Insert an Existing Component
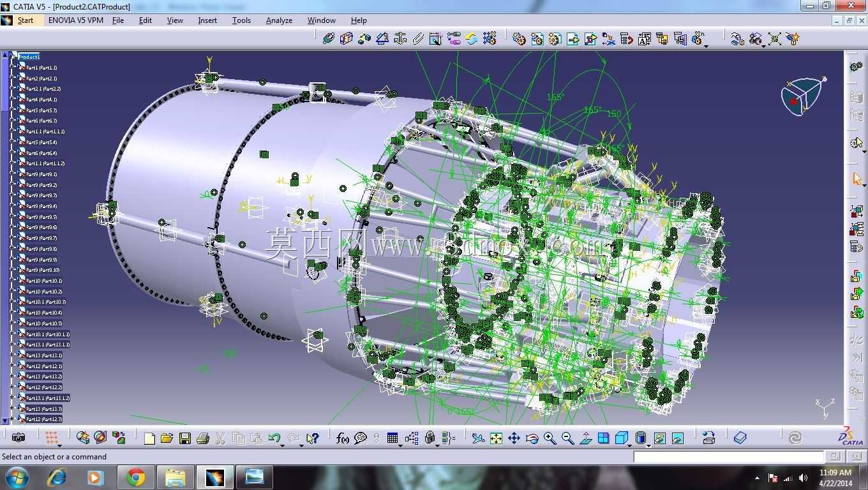 coord(573,39)
